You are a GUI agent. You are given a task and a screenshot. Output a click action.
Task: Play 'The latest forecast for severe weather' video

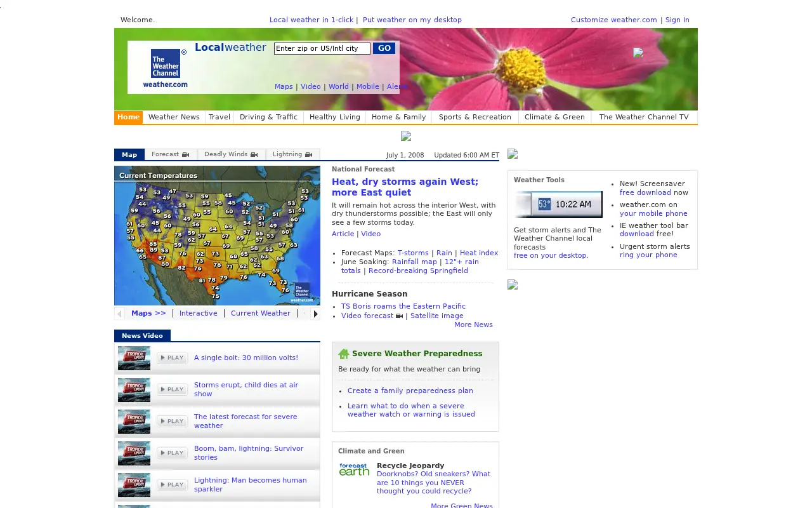pos(172,422)
